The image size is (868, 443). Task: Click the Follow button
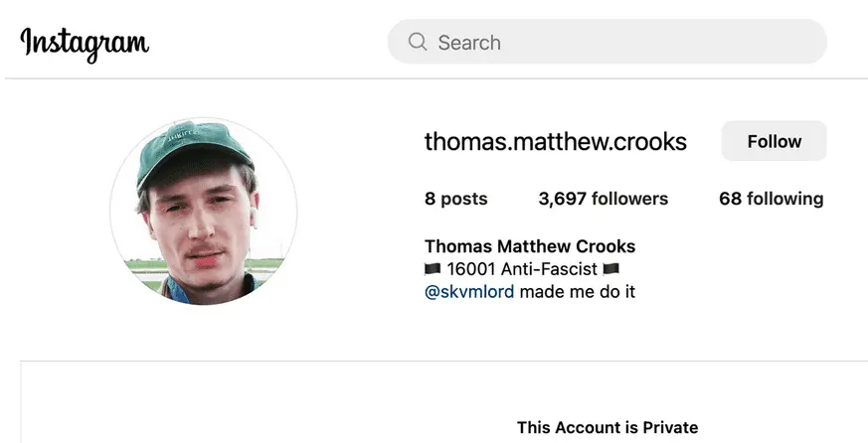click(774, 141)
